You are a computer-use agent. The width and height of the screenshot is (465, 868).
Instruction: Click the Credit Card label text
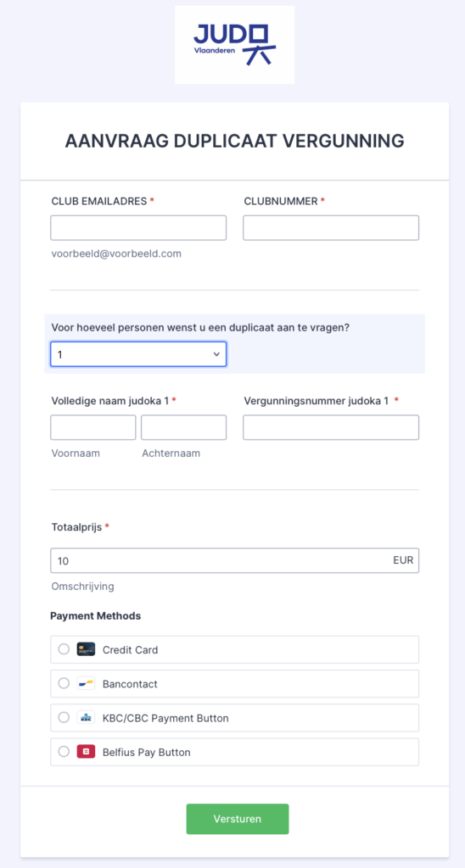(x=130, y=649)
